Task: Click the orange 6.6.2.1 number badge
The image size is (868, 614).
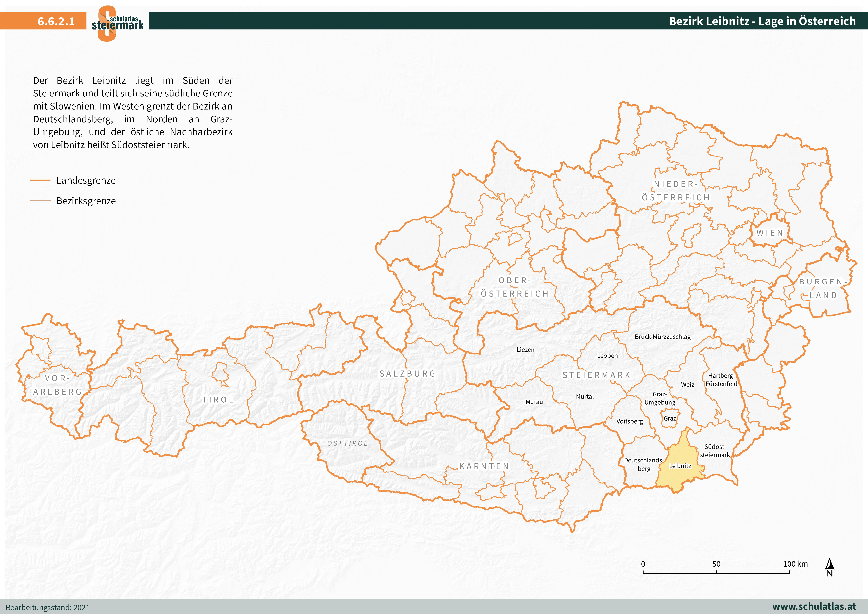Action: point(56,21)
